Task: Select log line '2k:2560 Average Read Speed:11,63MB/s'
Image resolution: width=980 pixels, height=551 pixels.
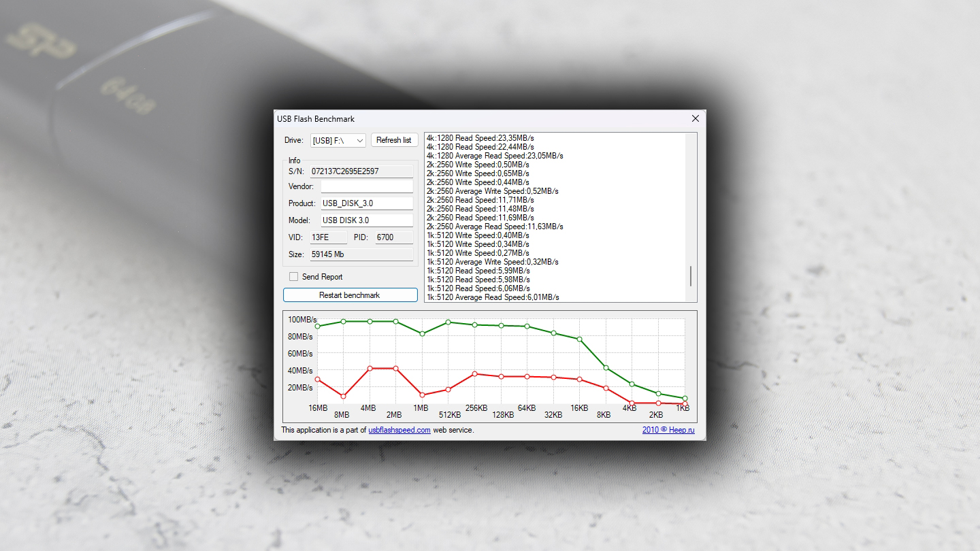Action: point(495,227)
